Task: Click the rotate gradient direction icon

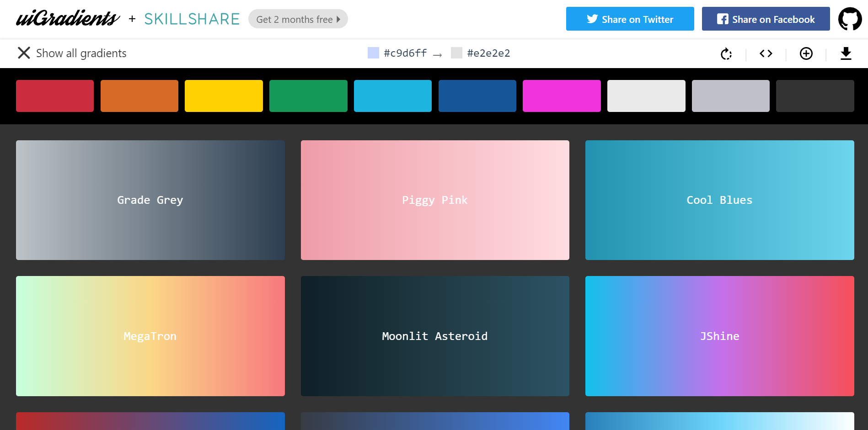Action: (726, 54)
